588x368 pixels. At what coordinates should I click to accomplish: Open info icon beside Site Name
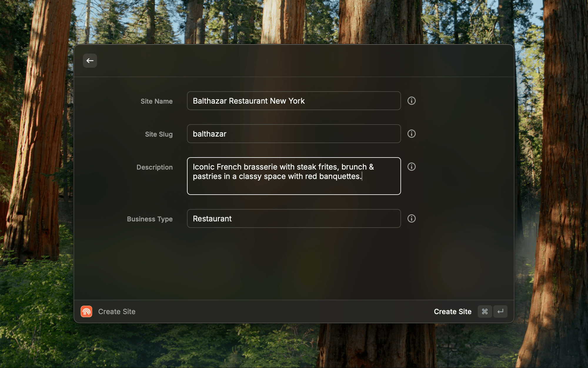(411, 101)
